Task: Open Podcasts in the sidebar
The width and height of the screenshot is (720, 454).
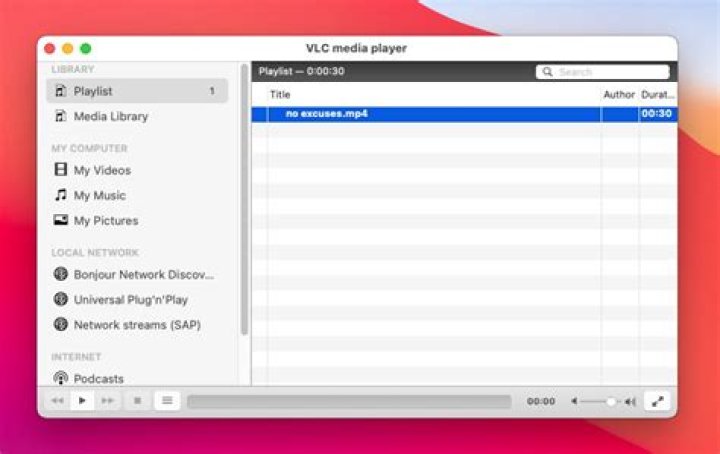Action: [137, 378]
